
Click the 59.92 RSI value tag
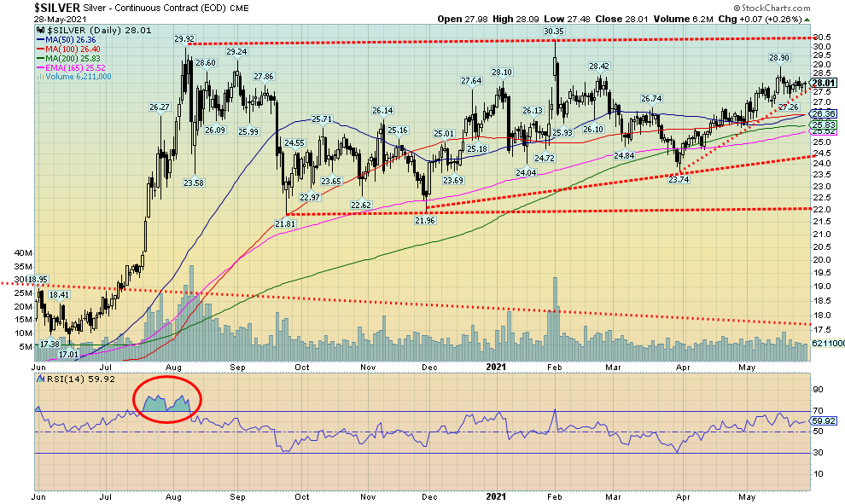[823, 420]
